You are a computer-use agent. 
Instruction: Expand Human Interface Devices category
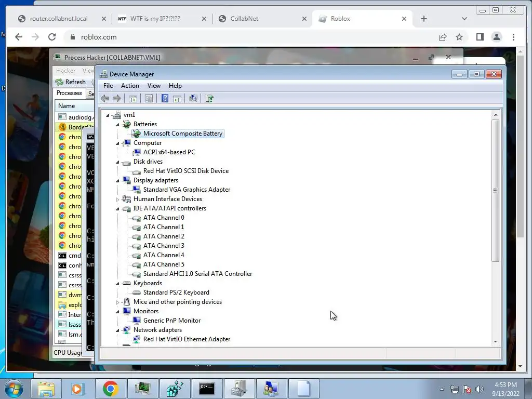117,199
